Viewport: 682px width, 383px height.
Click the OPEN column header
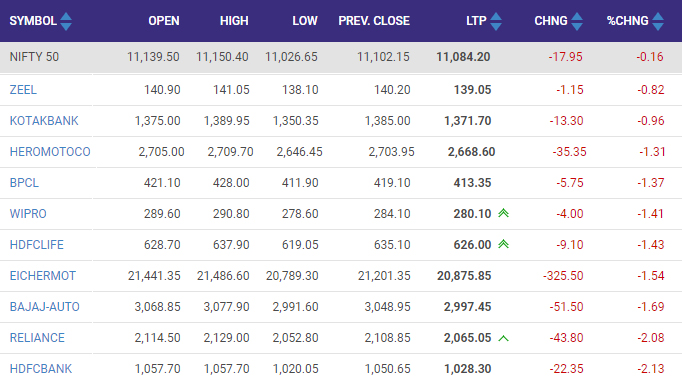click(x=164, y=21)
